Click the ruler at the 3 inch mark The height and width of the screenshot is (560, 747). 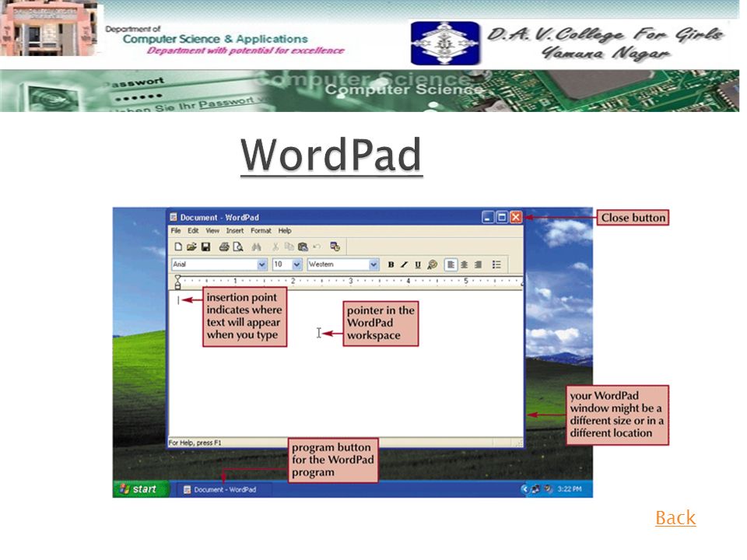click(351, 281)
